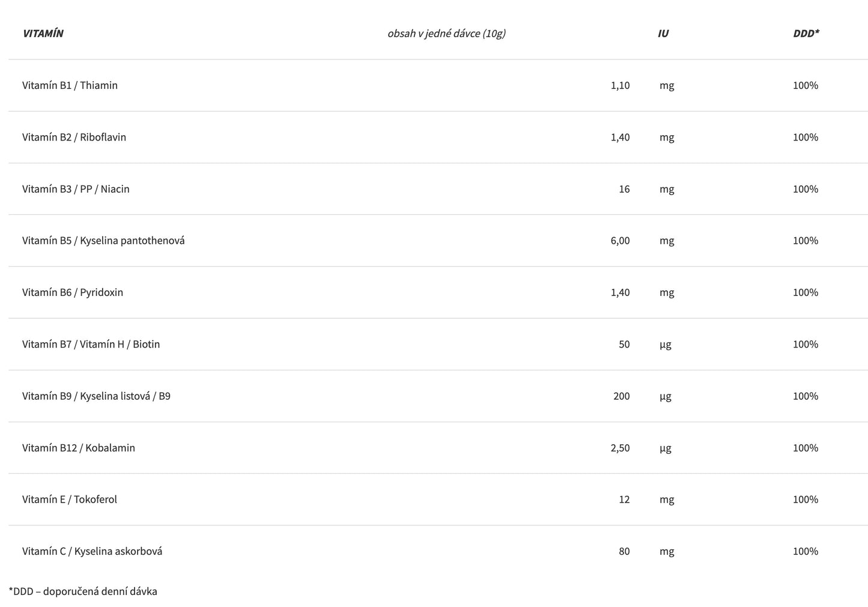
Task: Click the 100% value in Vitamín C row
Action: pos(805,551)
